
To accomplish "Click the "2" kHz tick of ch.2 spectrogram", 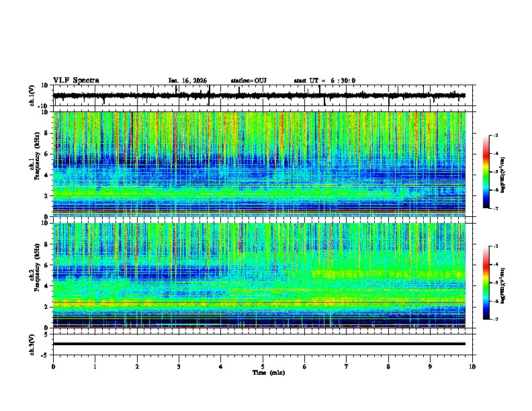I will point(47,307).
